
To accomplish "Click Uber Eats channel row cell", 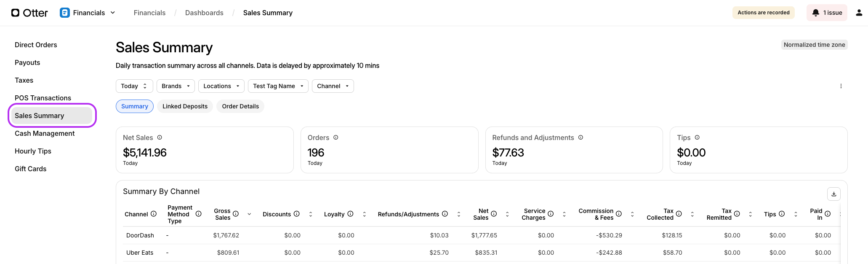I will [140, 253].
